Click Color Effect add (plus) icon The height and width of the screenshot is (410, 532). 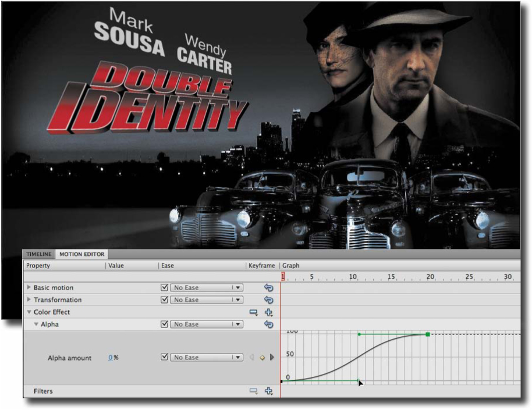coord(268,312)
